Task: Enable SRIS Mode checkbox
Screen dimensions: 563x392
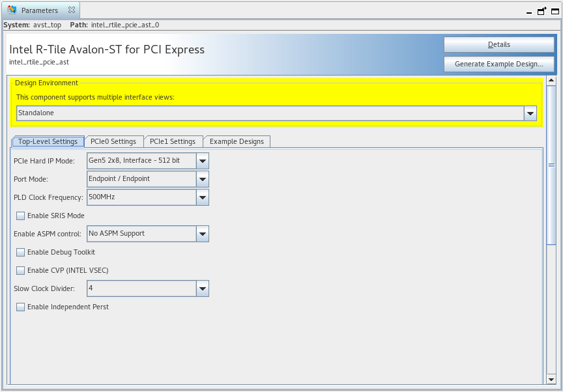Action: pos(20,216)
